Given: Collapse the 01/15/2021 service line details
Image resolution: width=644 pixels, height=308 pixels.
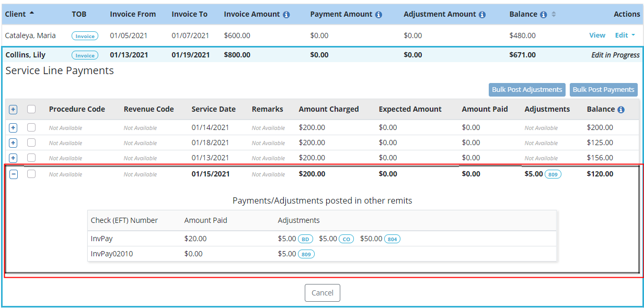Looking at the screenshot, I should coord(14,174).
